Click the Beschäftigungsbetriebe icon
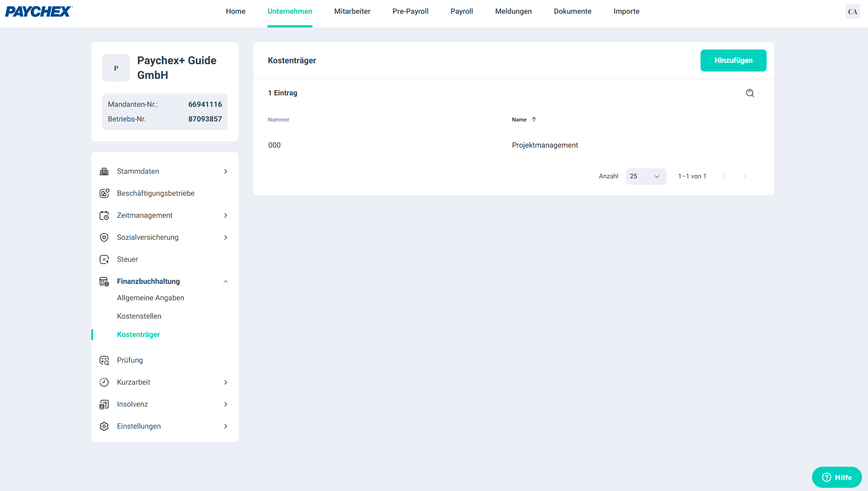This screenshot has width=868, height=491. [104, 193]
